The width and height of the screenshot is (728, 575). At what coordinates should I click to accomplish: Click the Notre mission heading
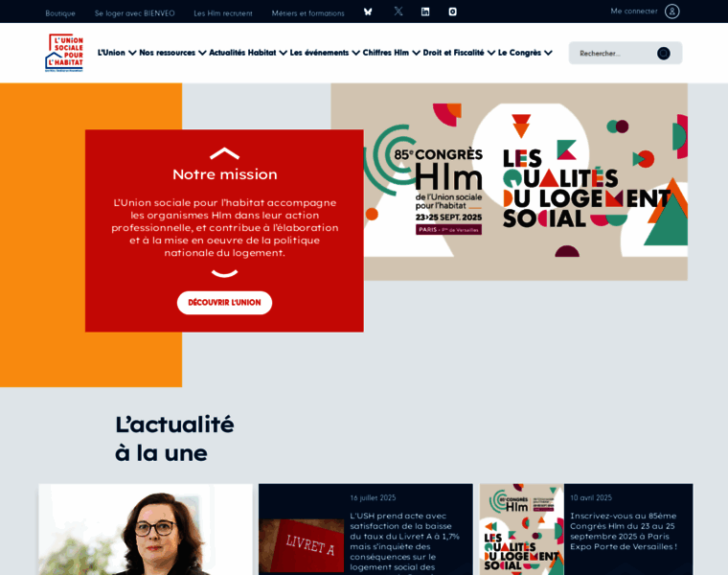[x=225, y=174]
